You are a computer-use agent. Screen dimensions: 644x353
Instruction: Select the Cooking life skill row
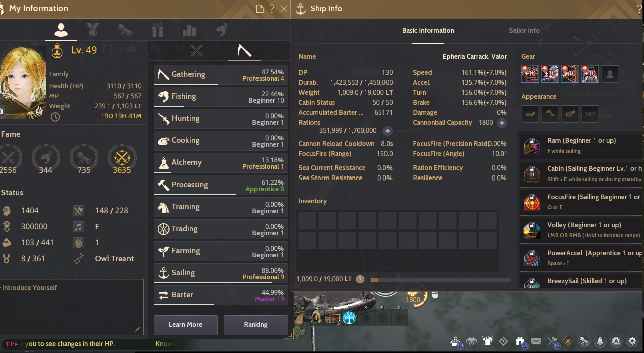click(x=220, y=140)
